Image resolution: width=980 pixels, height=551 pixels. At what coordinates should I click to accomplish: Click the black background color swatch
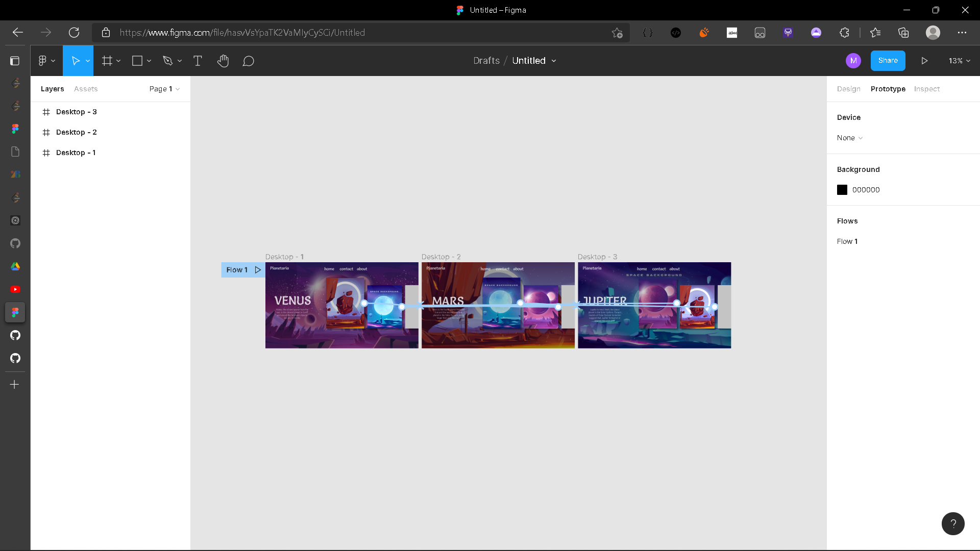[842, 189]
